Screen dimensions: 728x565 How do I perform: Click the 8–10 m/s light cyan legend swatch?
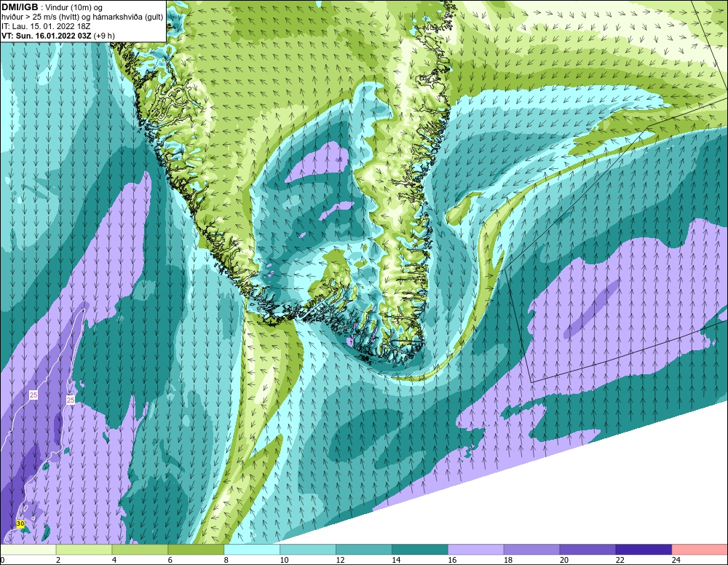click(252, 550)
